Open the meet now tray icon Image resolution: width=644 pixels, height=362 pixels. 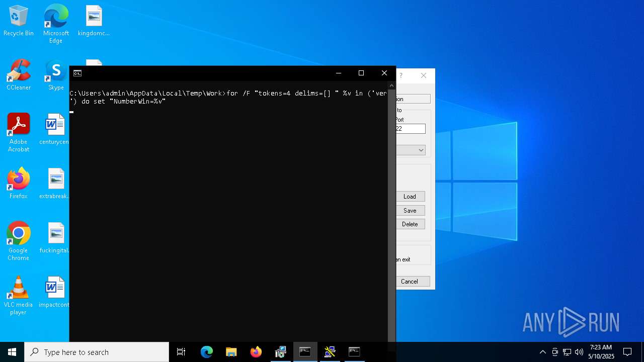tap(555, 352)
